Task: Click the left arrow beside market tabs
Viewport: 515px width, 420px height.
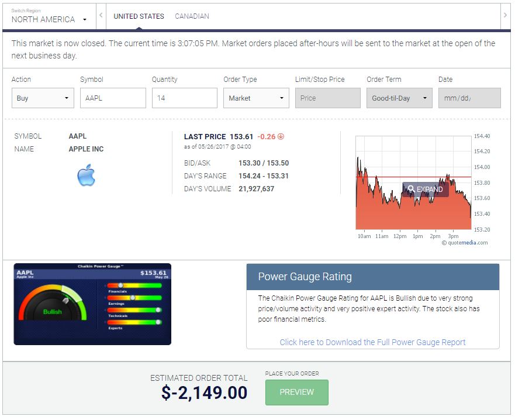Action: click(x=101, y=15)
